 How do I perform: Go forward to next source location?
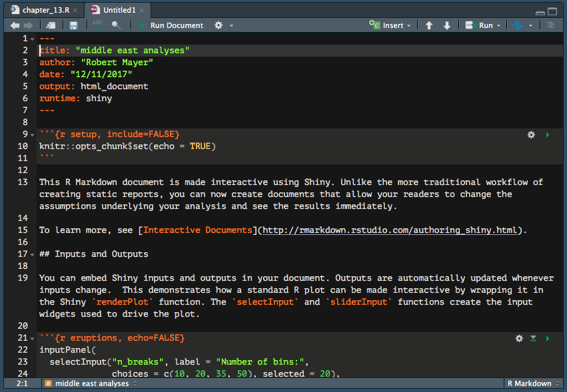click(x=28, y=25)
